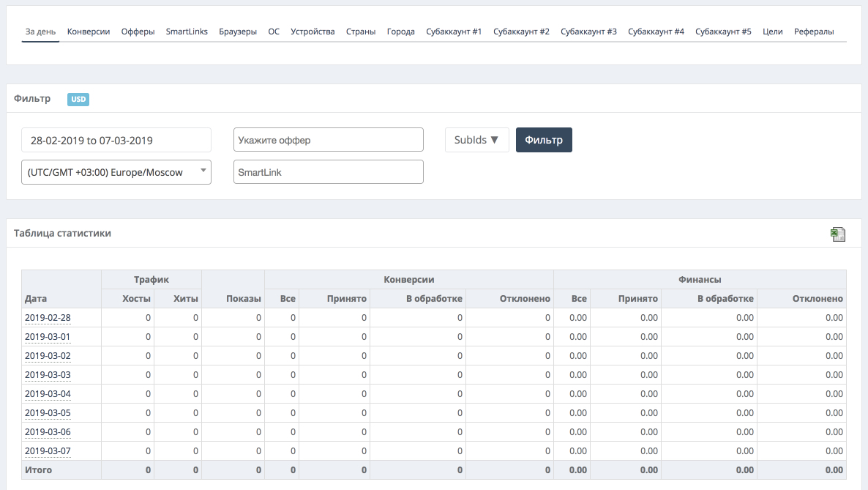Open the 2019-03-07 date link
The height and width of the screenshot is (490, 868).
point(48,451)
